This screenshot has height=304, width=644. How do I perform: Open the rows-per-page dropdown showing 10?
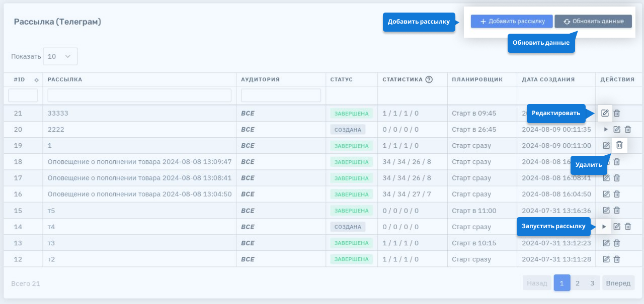pos(60,56)
